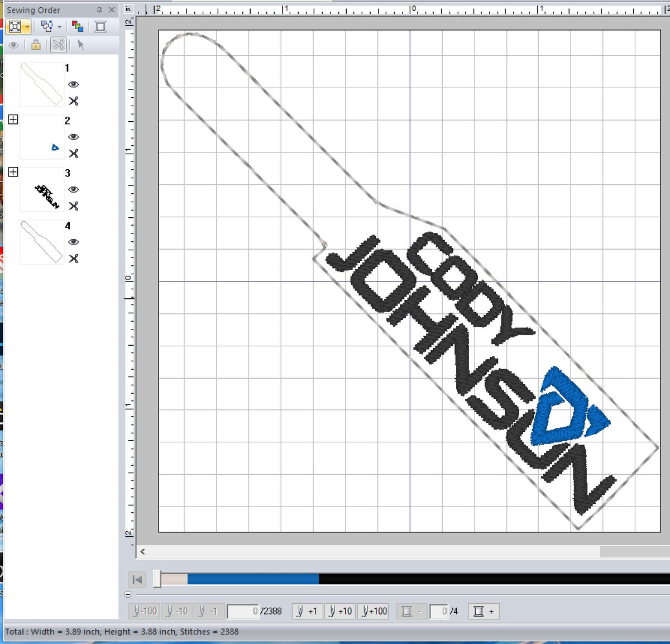This screenshot has width=670, height=644.
Task: Click the thread spool icon in Sewing Order toolbar
Action: click(x=100, y=26)
